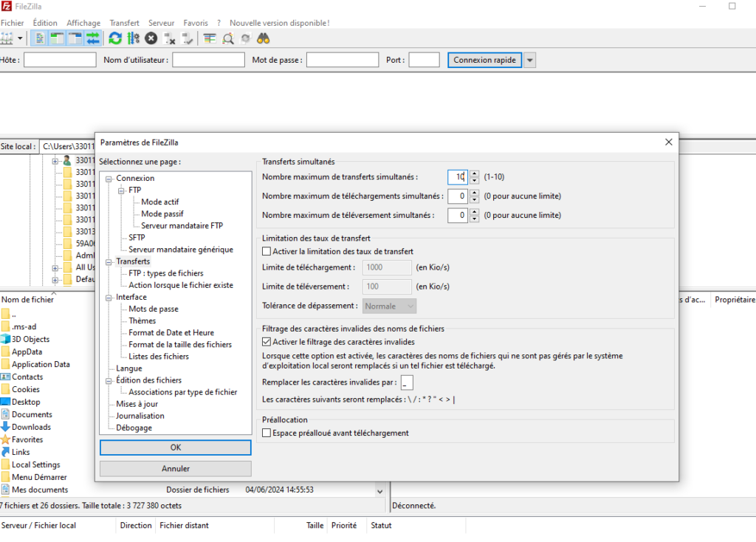Click the cancel current operation icon
Viewport: 756px width, 542px height.
tap(151, 38)
